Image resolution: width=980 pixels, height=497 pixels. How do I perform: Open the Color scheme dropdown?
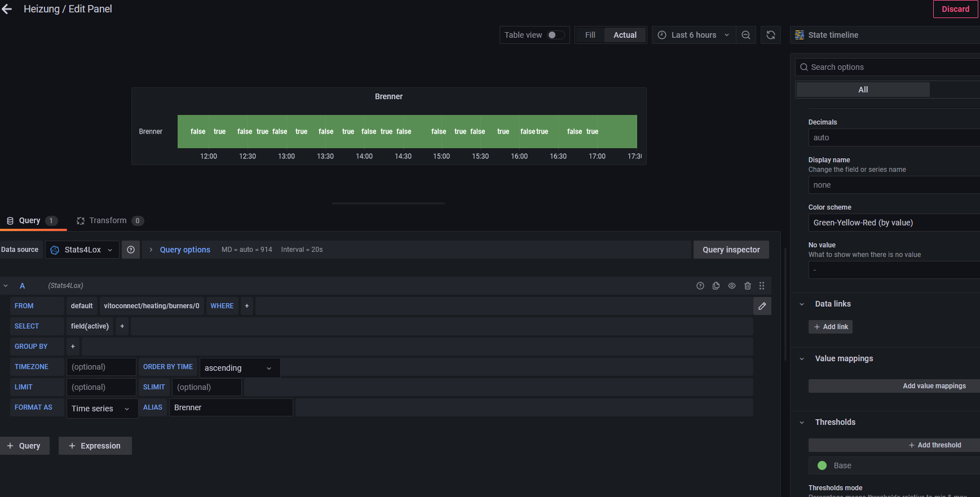point(894,223)
